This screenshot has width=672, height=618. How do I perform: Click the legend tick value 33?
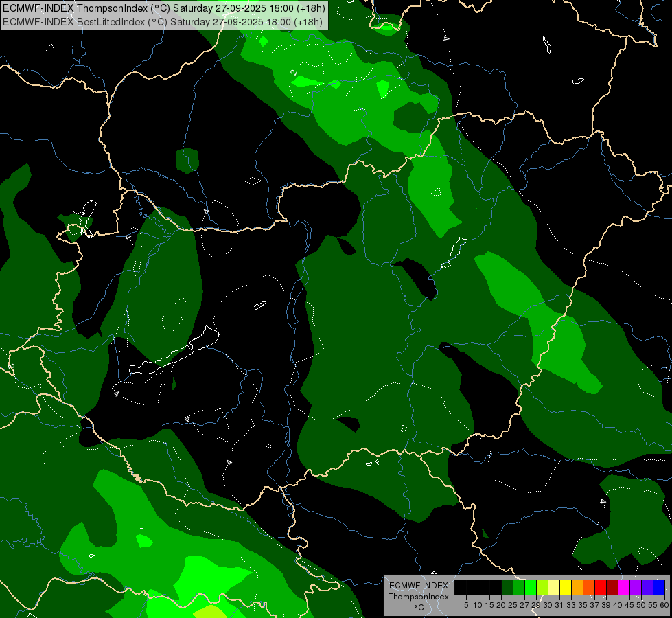571,605
